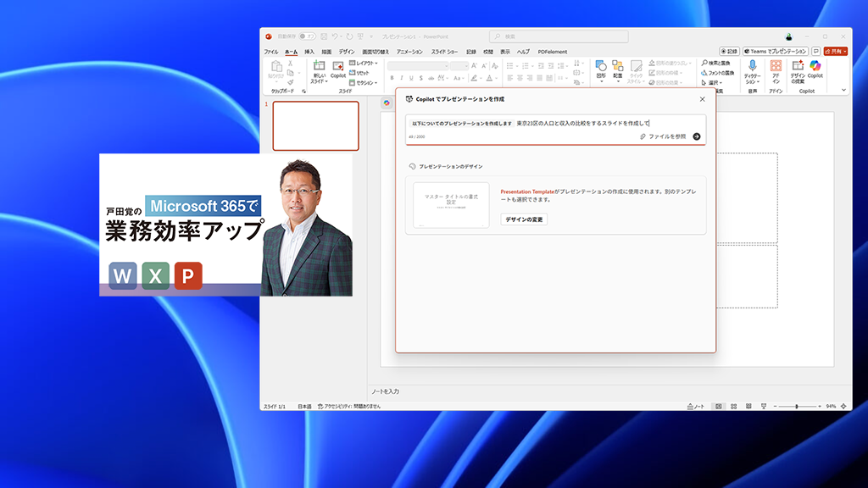The height and width of the screenshot is (488, 868).
Task: Click the Present in Teams button
Action: 775,52
